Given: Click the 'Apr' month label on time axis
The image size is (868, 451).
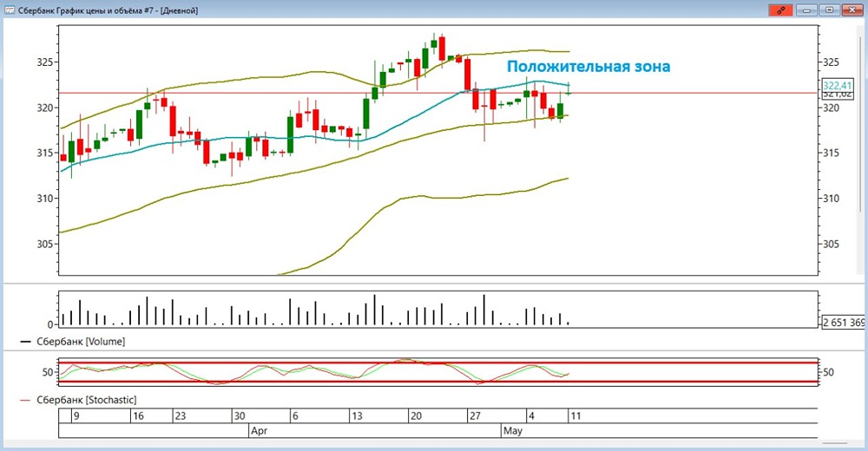Looking at the screenshot, I should coord(259,430).
